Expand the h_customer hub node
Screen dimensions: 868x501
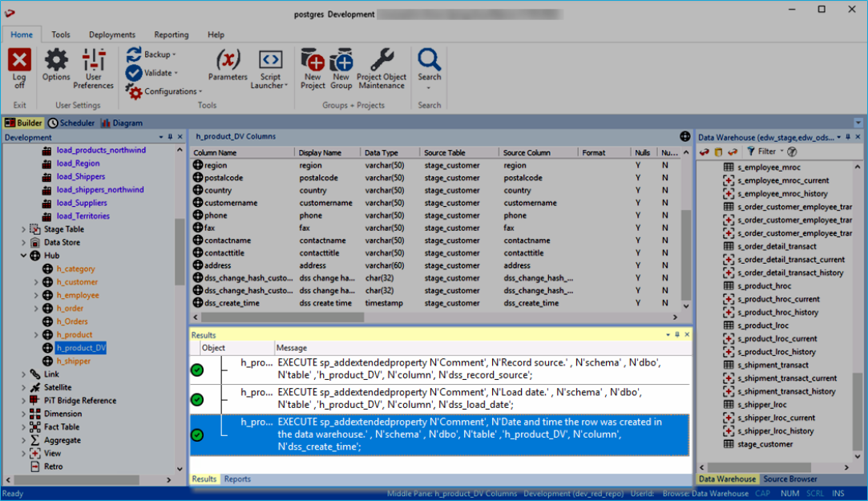coord(35,282)
